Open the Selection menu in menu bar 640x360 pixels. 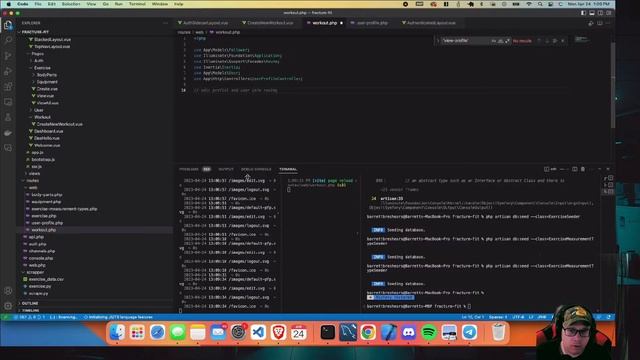pos(71,4)
